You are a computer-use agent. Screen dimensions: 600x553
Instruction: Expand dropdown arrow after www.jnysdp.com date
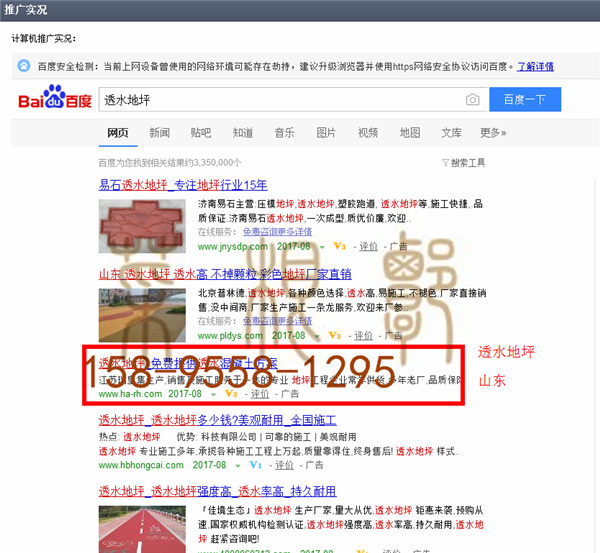click(x=322, y=247)
